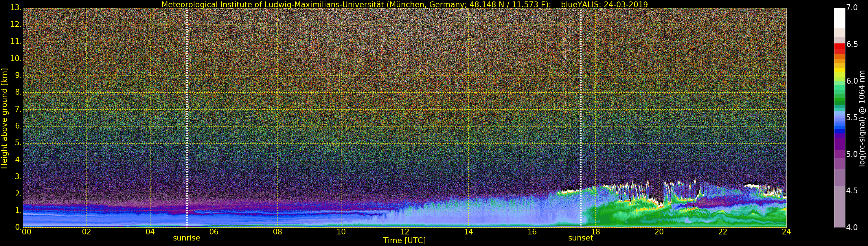Click the time axis tick '12'
The width and height of the screenshot is (868, 246).
click(x=405, y=232)
